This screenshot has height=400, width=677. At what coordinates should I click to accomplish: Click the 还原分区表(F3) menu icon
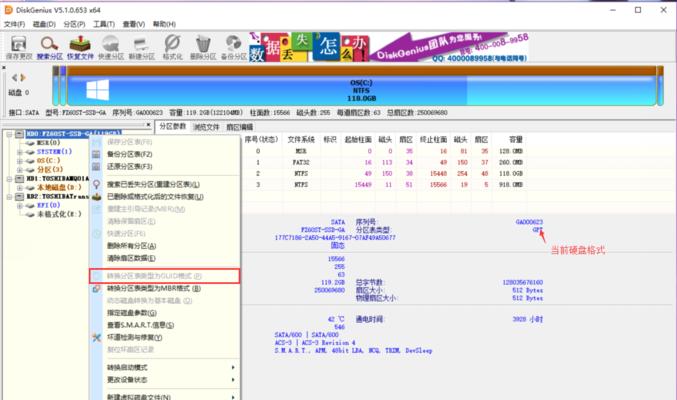click(96, 166)
